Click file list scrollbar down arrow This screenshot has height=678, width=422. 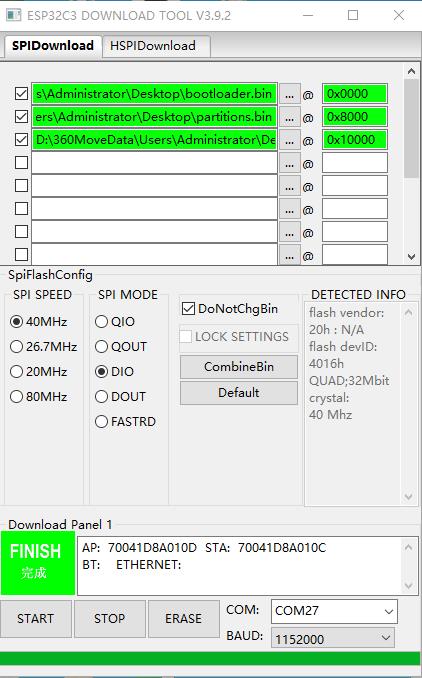(411, 256)
